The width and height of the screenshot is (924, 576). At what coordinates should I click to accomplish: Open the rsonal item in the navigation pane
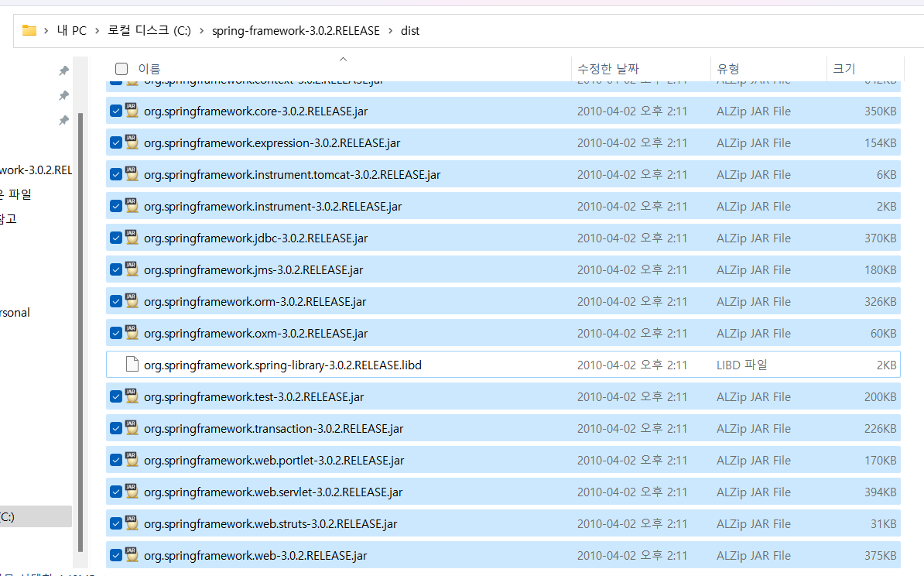click(x=15, y=313)
